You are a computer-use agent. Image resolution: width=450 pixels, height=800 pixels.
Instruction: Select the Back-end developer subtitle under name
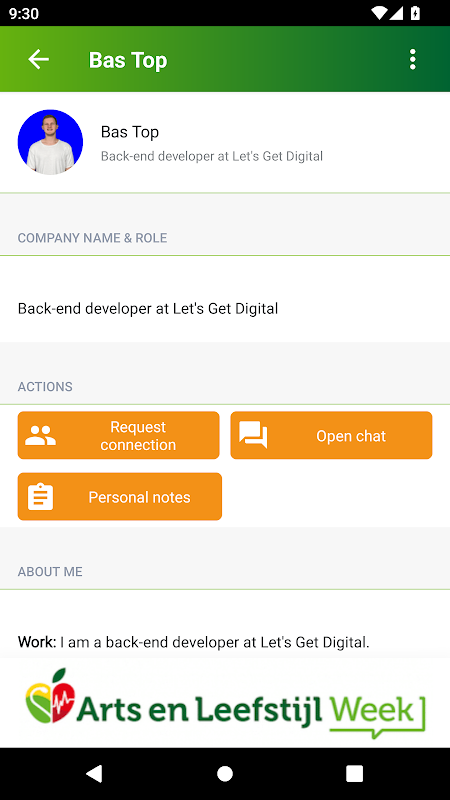pyautogui.click(x=212, y=156)
